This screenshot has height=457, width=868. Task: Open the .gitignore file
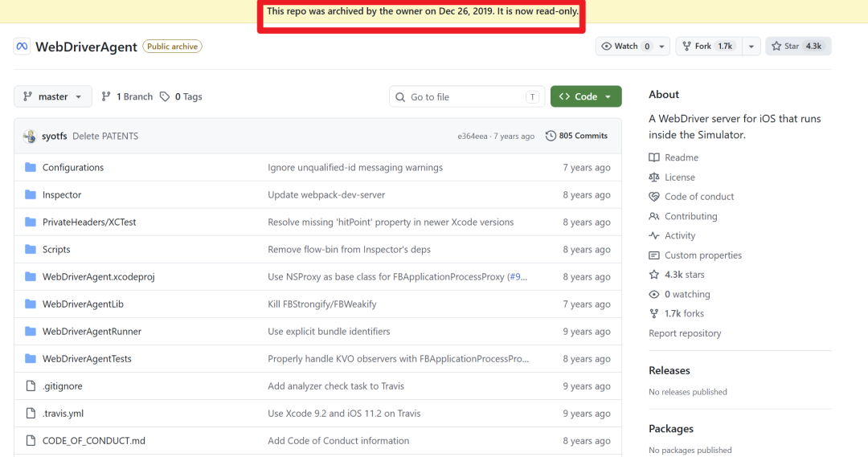[63, 386]
